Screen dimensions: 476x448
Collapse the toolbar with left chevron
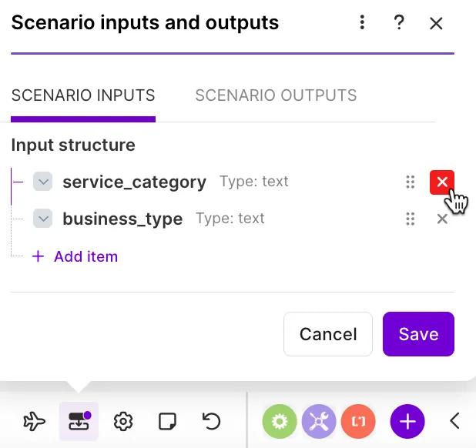(x=454, y=421)
